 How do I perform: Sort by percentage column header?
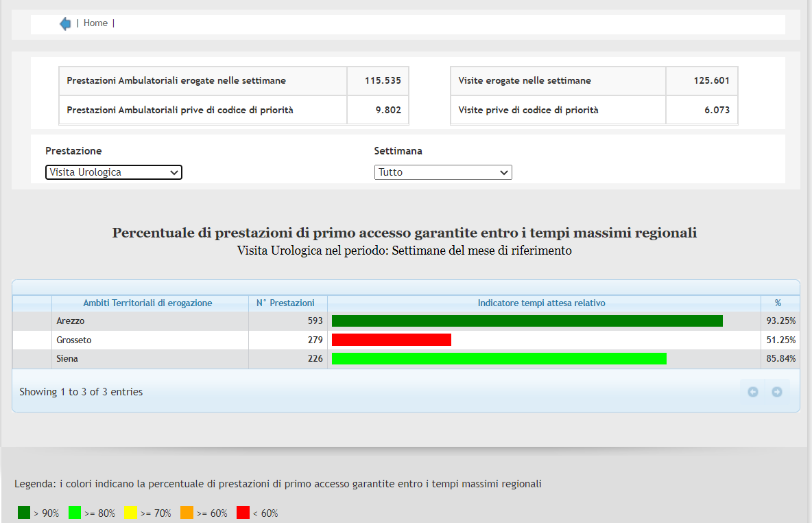[778, 303]
